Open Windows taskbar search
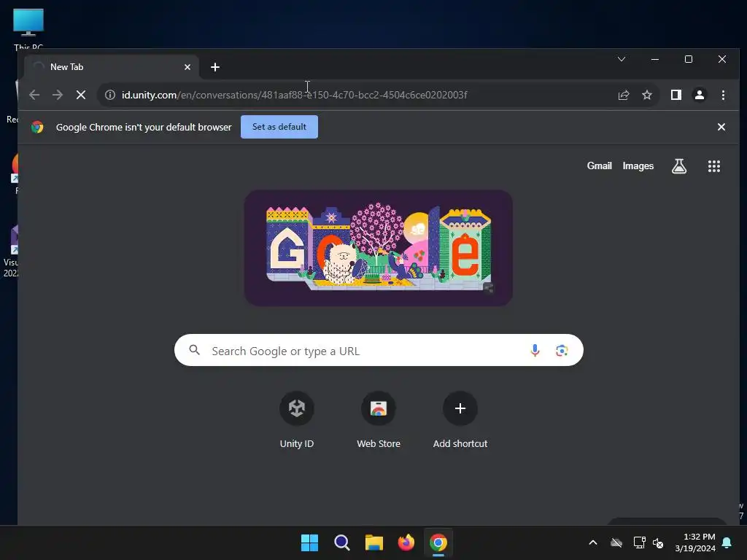 342,542
